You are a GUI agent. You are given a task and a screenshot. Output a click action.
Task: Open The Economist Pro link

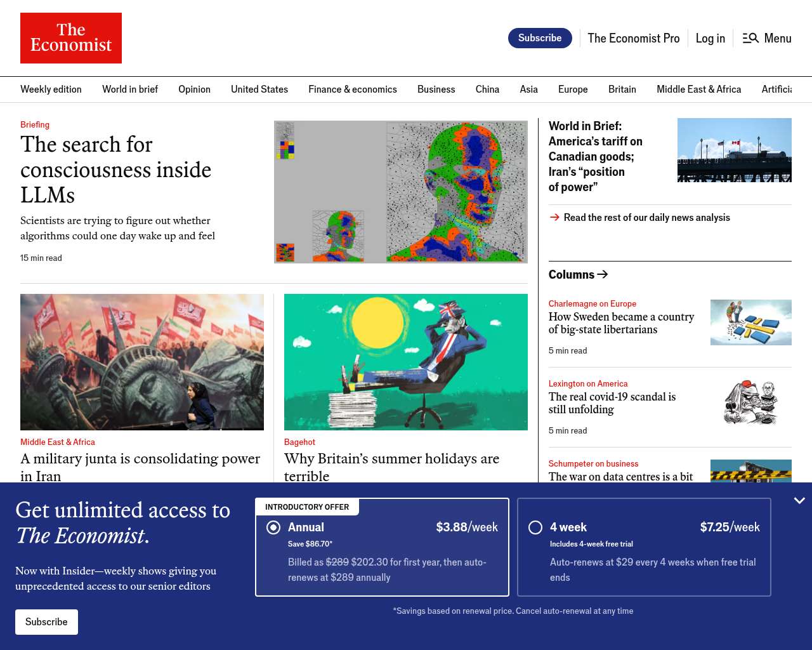[634, 38]
